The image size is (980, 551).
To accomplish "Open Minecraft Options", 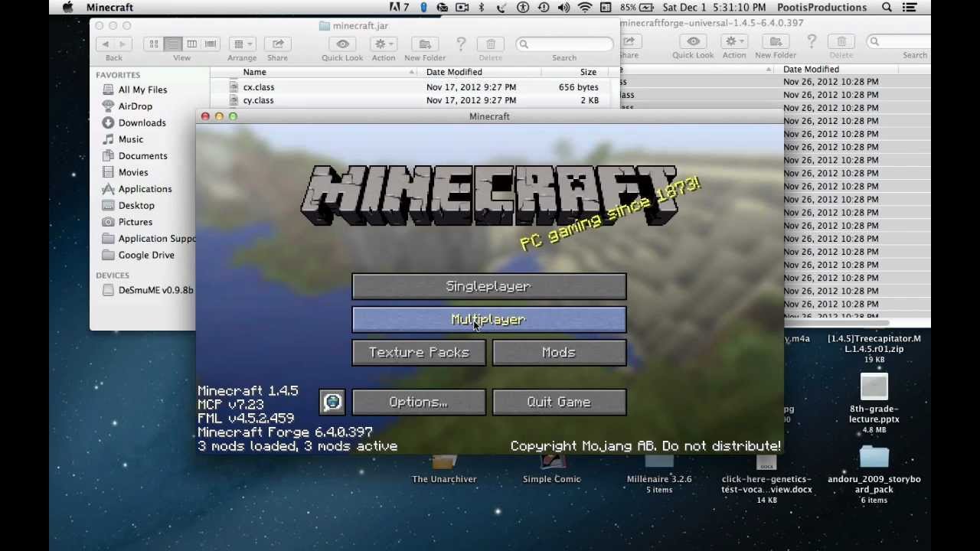I will [419, 403].
